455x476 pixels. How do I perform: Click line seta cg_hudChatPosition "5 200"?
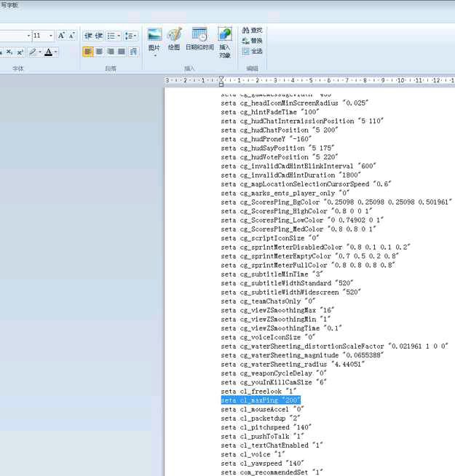click(x=280, y=130)
